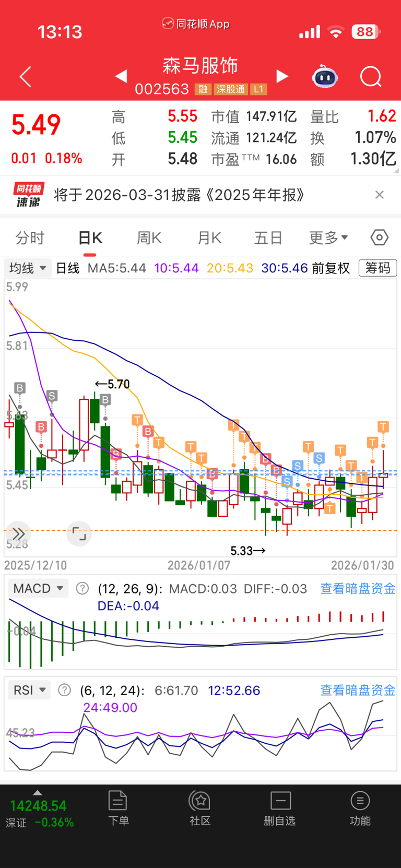401x868 pixels.
Task: Tap the 5.70 high price marker
Action: point(112,384)
